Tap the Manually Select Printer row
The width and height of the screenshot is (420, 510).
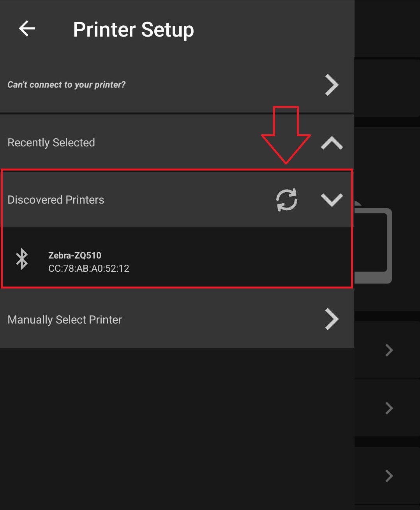177,319
